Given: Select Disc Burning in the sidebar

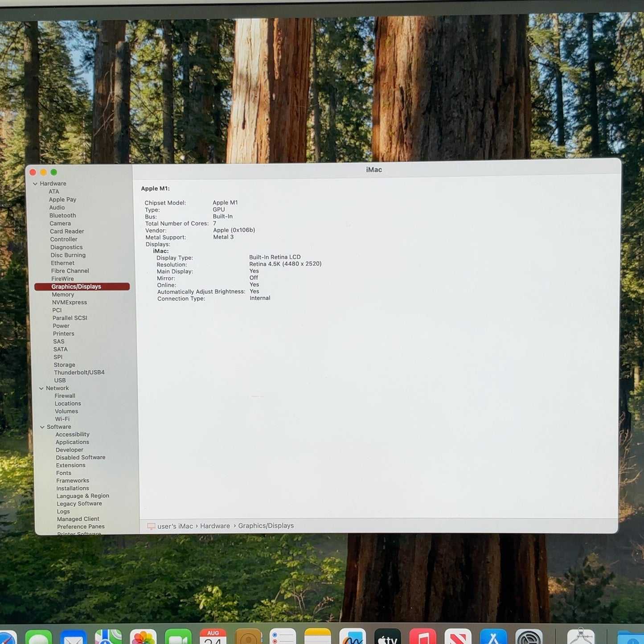Looking at the screenshot, I should 68,255.
